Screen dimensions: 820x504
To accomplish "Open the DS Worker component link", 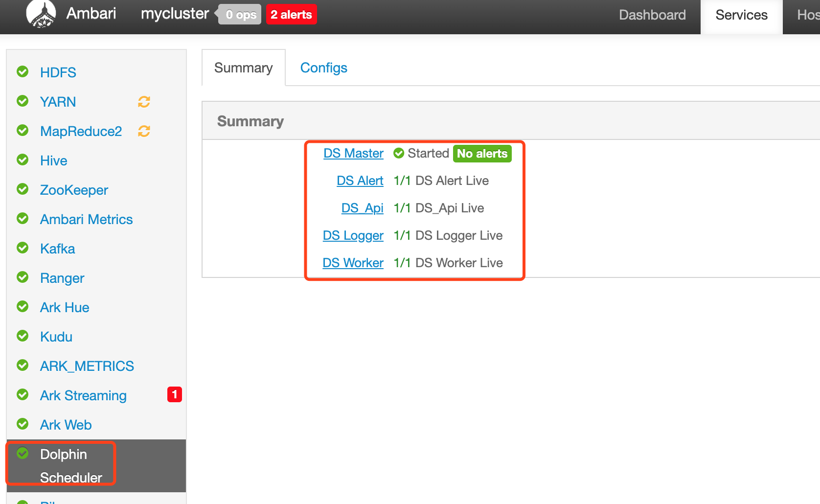I will pos(353,263).
